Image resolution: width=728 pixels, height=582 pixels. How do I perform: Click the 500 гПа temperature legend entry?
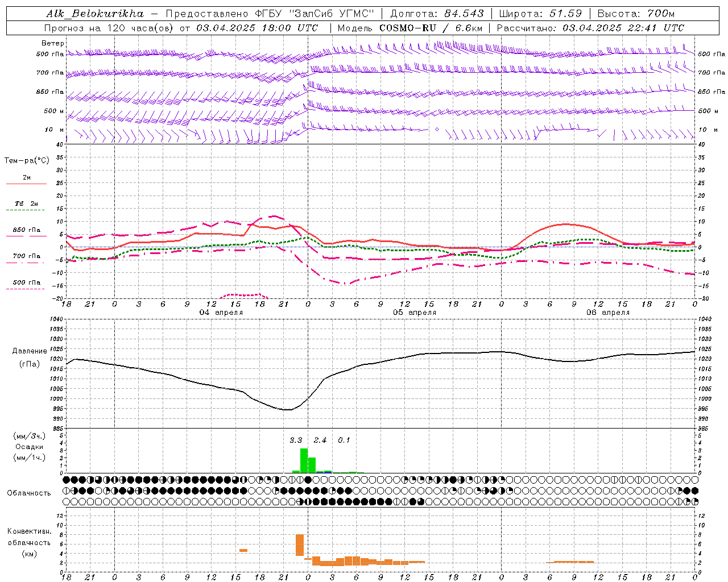point(27,282)
